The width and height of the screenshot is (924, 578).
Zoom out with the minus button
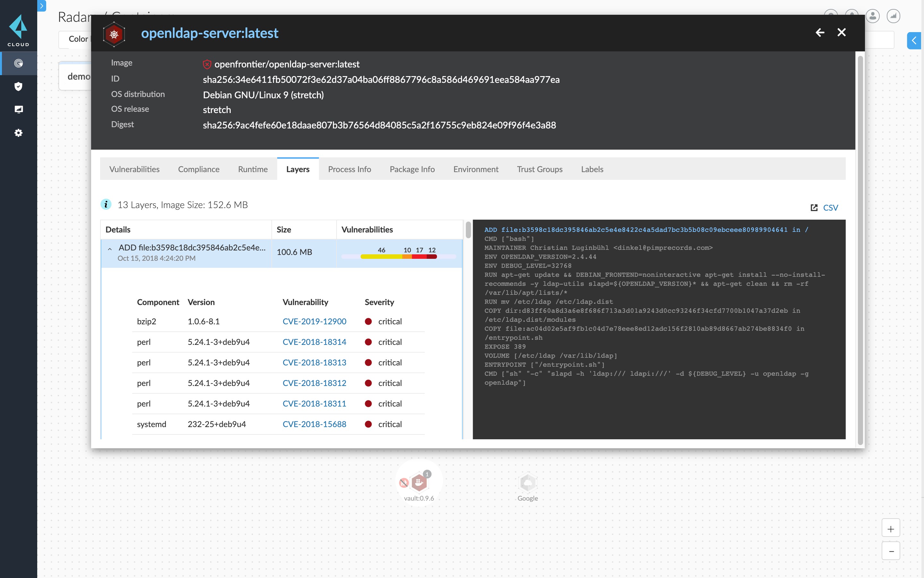[x=891, y=551]
